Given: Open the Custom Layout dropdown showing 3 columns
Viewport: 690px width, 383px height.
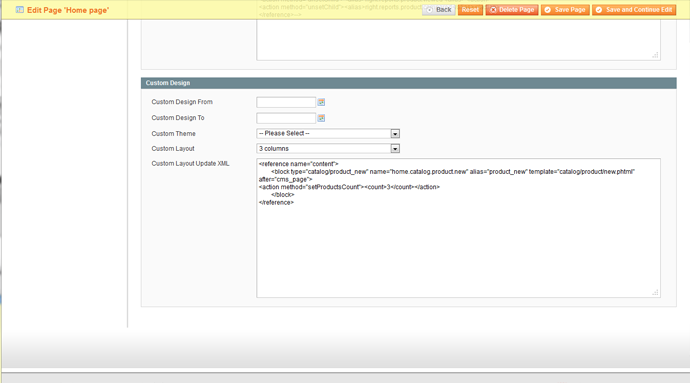Looking at the screenshot, I should (328, 149).
